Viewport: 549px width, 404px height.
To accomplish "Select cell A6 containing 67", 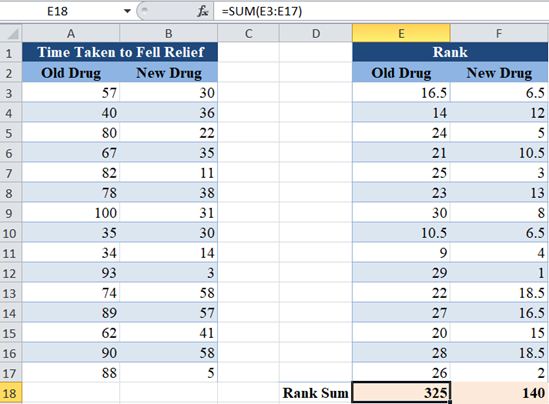I will pyautogui.click(x=71, y=152).
